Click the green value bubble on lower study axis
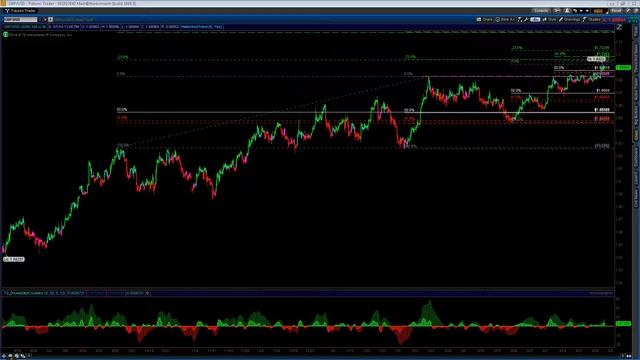This screenshot has height=360, width=640. tap(623, 323)
